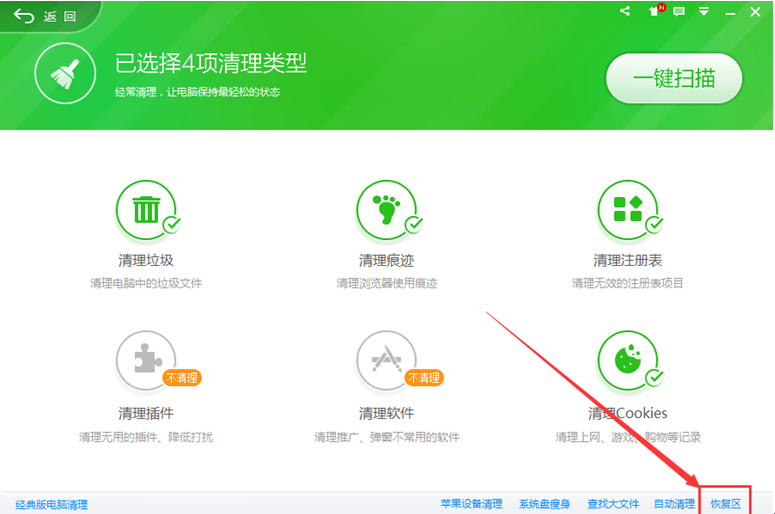Toggle the 不清理 badge on 清理软件
The image size is (775, 514).
pos(424,378)
